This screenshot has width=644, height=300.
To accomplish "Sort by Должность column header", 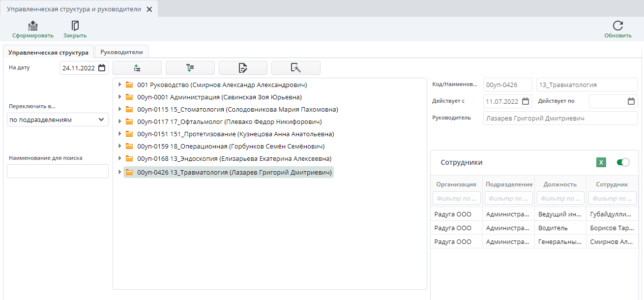I will coord(560,184).
